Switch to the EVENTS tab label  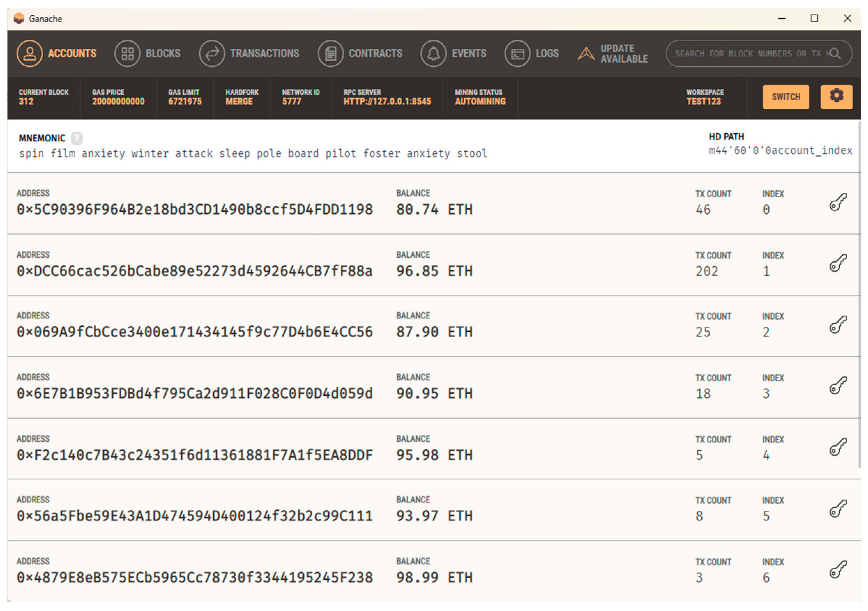click(469, 53)
